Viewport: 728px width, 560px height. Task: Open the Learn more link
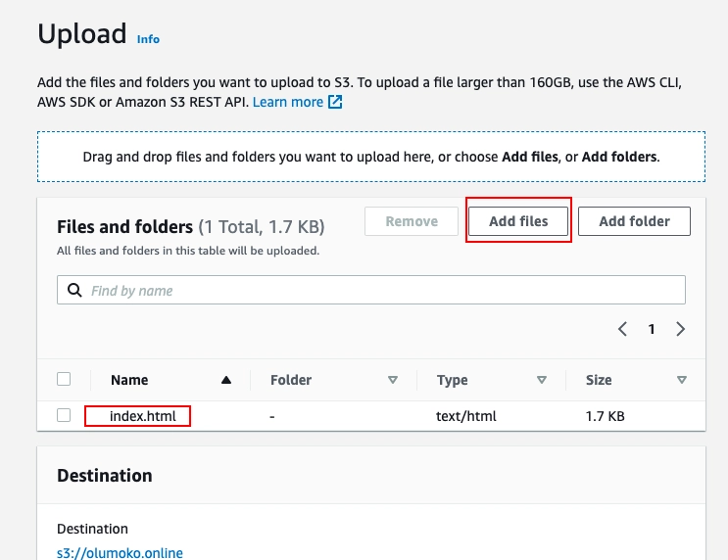(x=287, y=102)
